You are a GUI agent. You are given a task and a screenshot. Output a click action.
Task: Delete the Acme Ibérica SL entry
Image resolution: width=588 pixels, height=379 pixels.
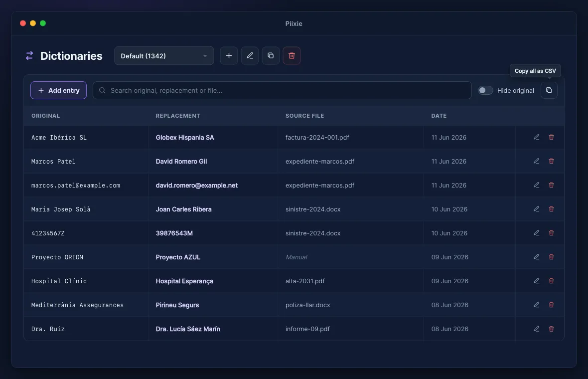551,137
